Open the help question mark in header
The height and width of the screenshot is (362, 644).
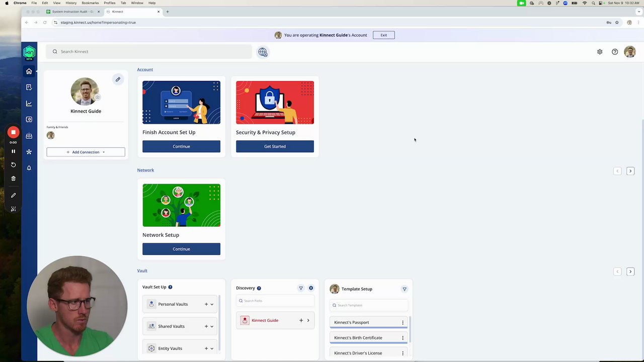(x=615, y=52)
